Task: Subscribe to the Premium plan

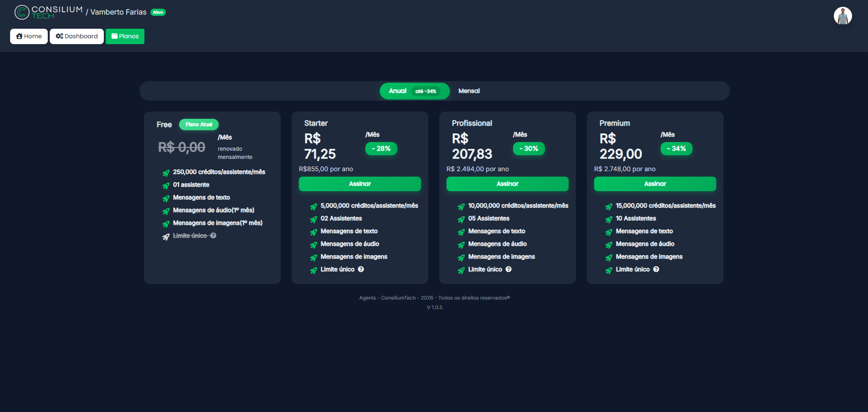Action: [x=655, y=184]
